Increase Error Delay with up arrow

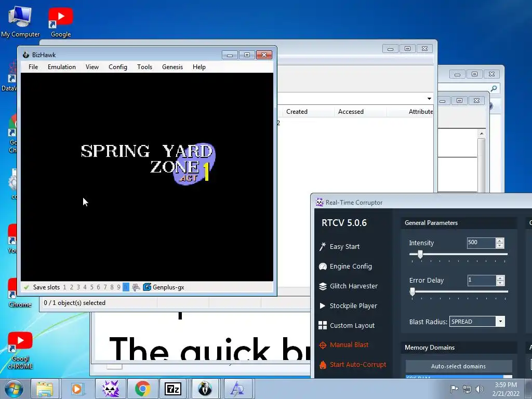pos(500,278)
